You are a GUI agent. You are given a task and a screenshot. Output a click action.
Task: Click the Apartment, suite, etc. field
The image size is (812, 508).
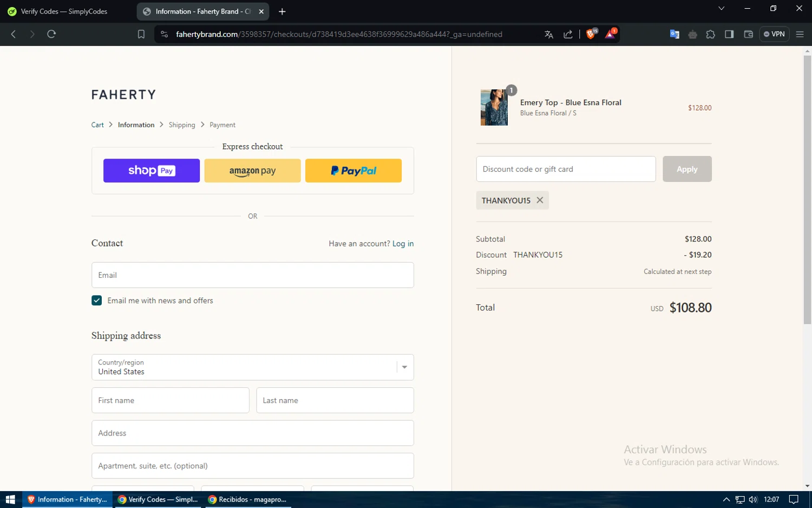pos(253,466)
